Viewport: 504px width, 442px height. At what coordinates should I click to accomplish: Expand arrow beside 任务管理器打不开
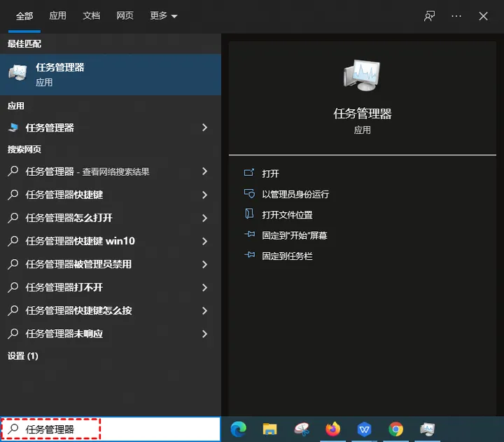pyautogui.click(x=204, y=287)
